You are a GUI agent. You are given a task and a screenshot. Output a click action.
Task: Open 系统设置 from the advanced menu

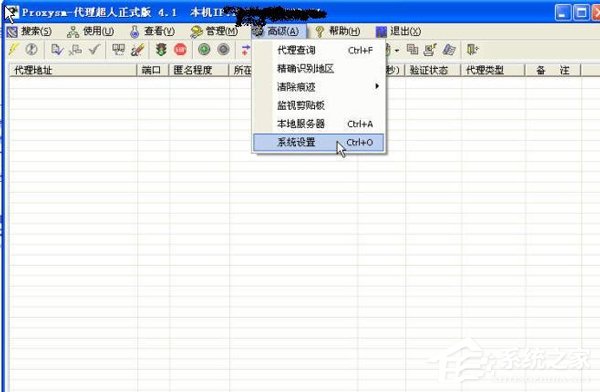click(318, 142)
